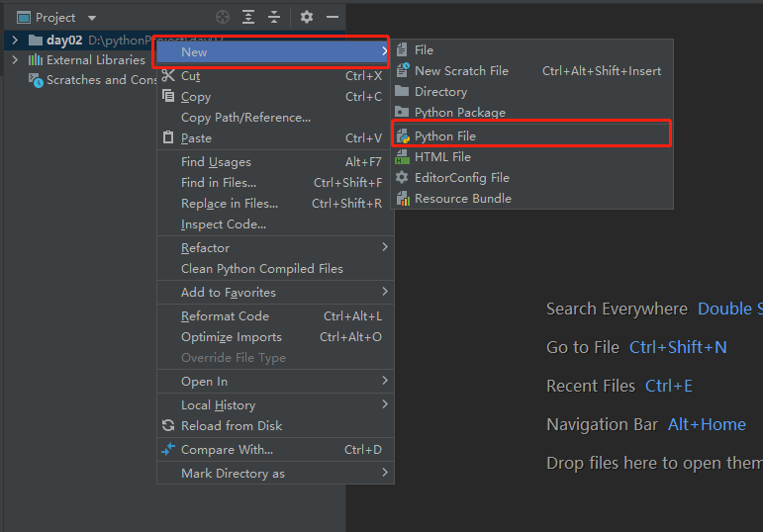Open the Project view dropdown

pyautogui.click(x=92, y=18)
